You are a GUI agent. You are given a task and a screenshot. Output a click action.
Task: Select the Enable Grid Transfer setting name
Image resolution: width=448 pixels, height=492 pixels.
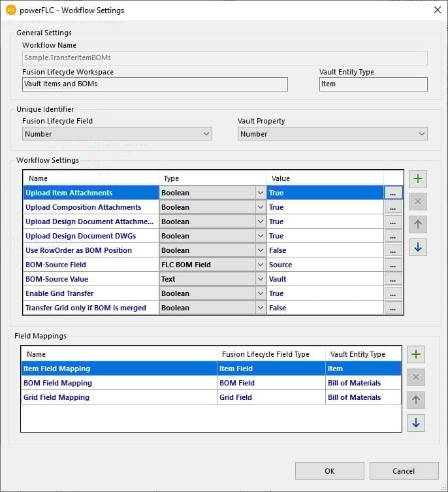[91, 293]
